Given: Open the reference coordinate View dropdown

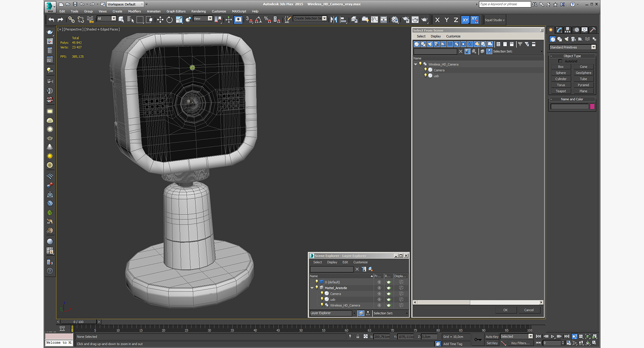Looking at the screenshot, I should pyautogui.click(x=203, y=19).
